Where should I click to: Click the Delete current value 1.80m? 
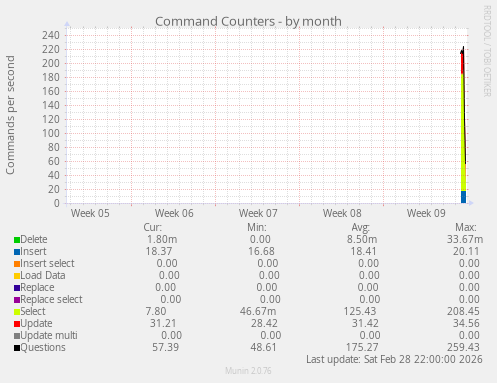[162, 239]
